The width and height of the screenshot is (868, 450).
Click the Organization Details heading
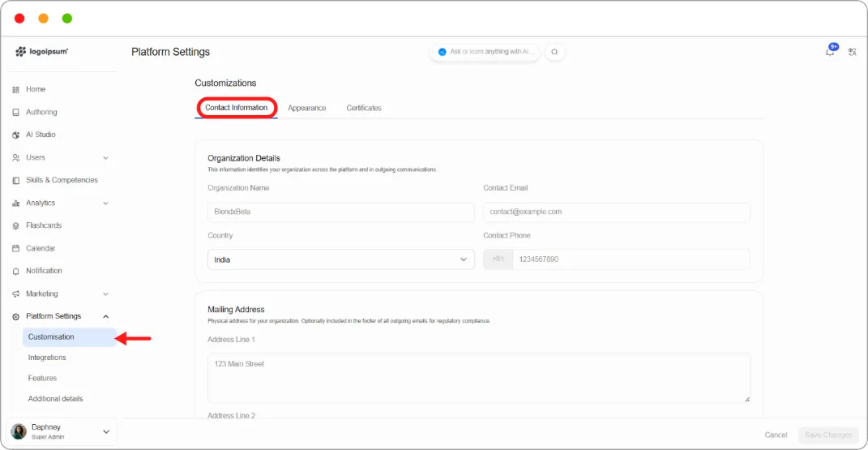click(244, 158)
